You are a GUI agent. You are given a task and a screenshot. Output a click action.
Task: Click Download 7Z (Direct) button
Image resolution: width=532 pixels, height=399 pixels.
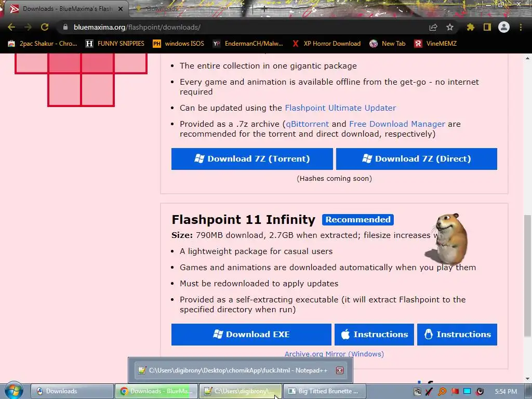pos(417,159)
